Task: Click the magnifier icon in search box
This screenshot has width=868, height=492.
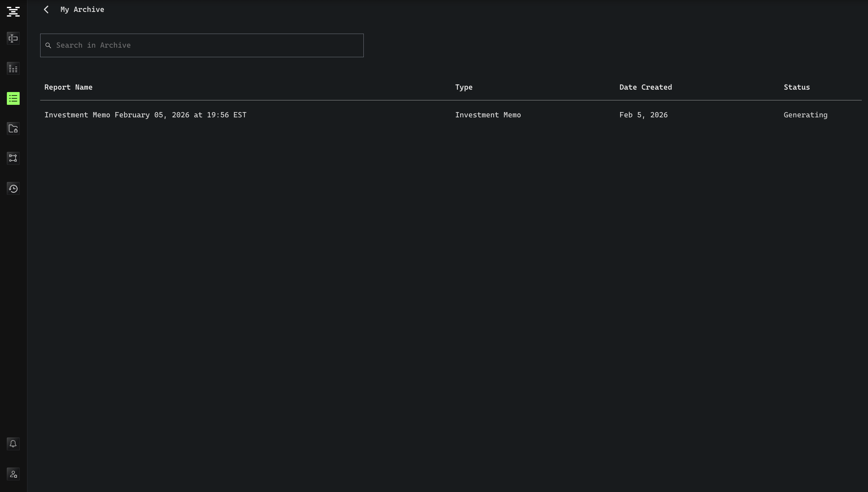Action: point(48,45)
